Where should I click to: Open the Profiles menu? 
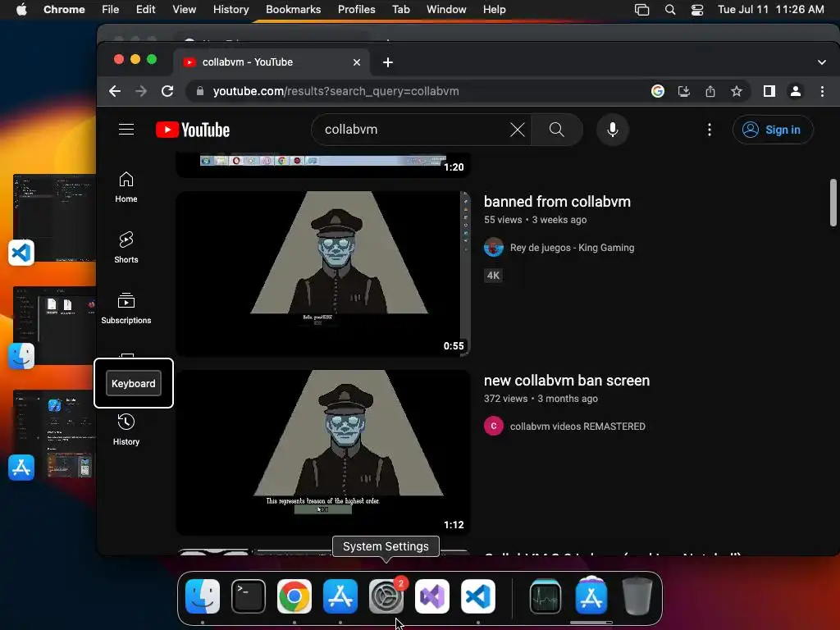click(356, 10)
